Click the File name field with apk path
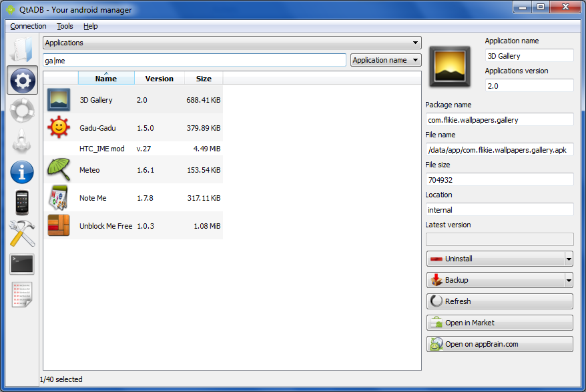The height and width of the screenshot is (392, 586). pyautogui.click(x=500, y=150)
